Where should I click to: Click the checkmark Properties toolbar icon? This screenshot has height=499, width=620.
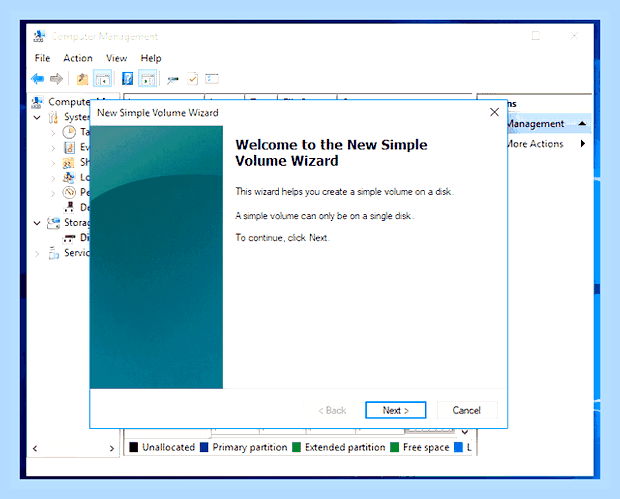tap(193, 79)
